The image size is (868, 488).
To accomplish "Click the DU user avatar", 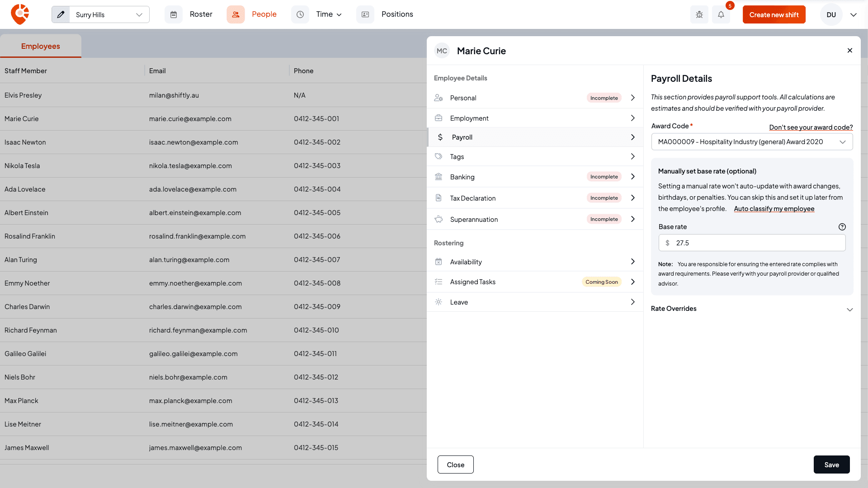I will pyautogui.click(x=831, y=14).
